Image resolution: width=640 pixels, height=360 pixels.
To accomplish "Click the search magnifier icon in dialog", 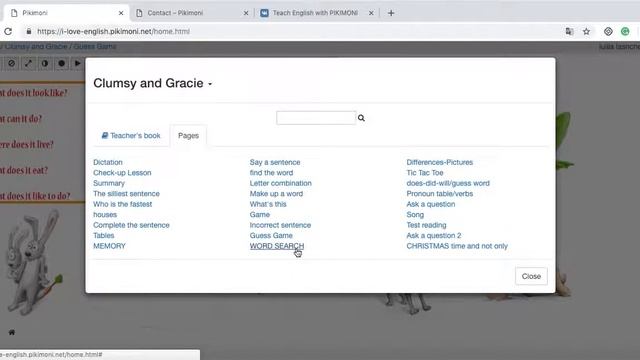I will [361, 118].
